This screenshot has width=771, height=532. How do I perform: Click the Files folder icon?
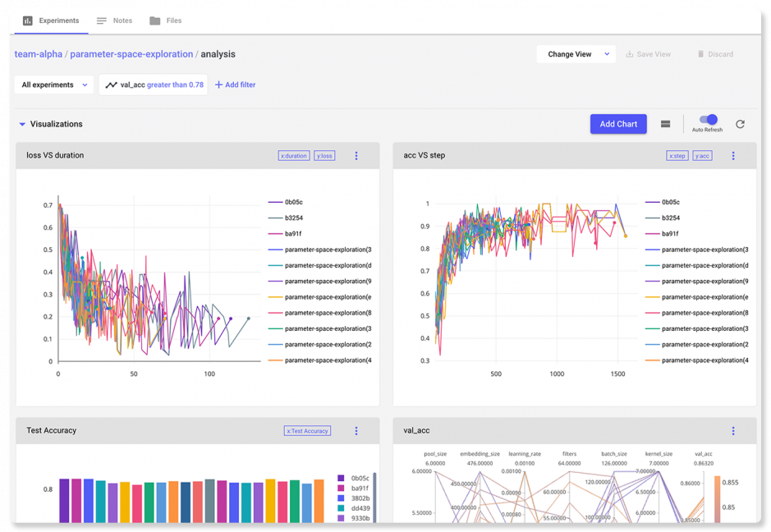tap(155, 21)
